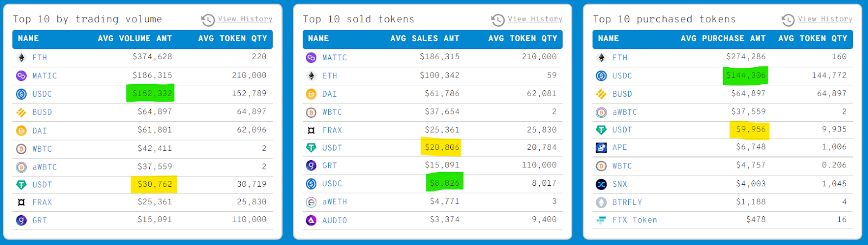Viewport: 868px width, 245px height.
Task: Sort by AVG VOLUME AMT column header
Action: 135,39
